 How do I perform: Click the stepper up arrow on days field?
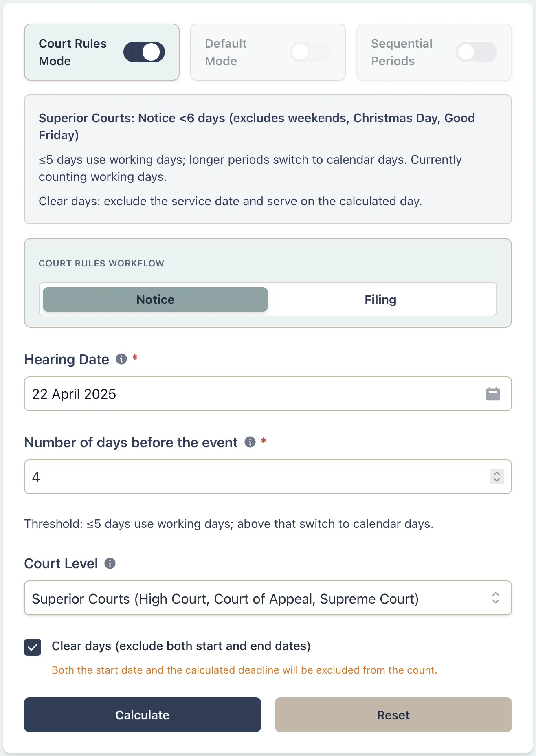click(x=496, y=473)
